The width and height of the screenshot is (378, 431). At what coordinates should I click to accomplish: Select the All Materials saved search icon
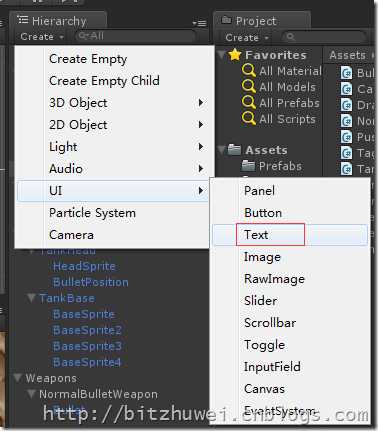[x=249, y=71]
